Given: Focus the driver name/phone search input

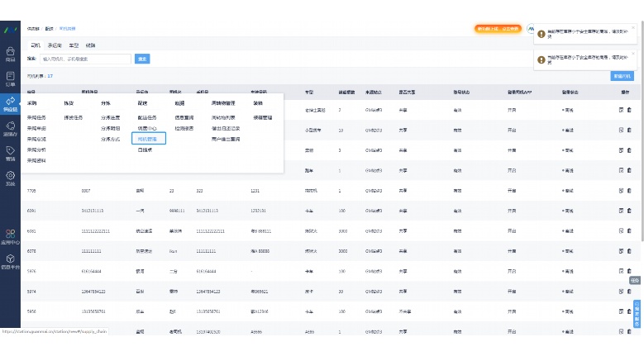Looking at the screenshot, I should pyautogui.click(x=85, y=59).
